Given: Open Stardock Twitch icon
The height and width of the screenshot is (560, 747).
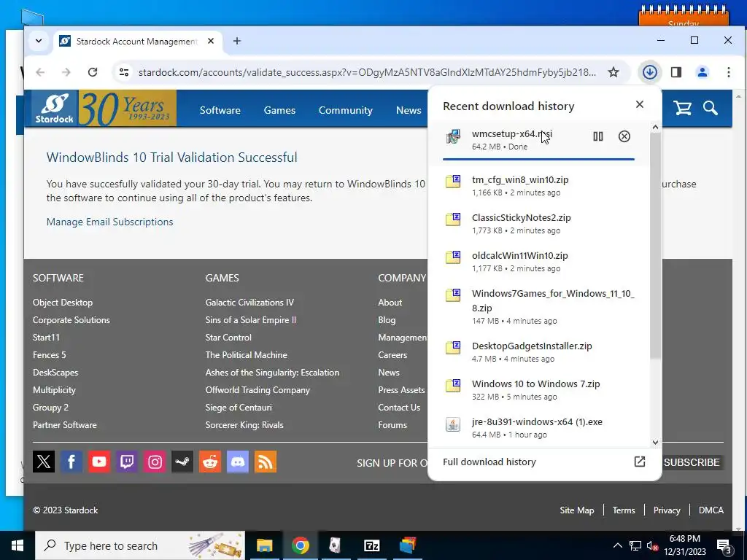Looking at the screenshot, I should [127, 462].
